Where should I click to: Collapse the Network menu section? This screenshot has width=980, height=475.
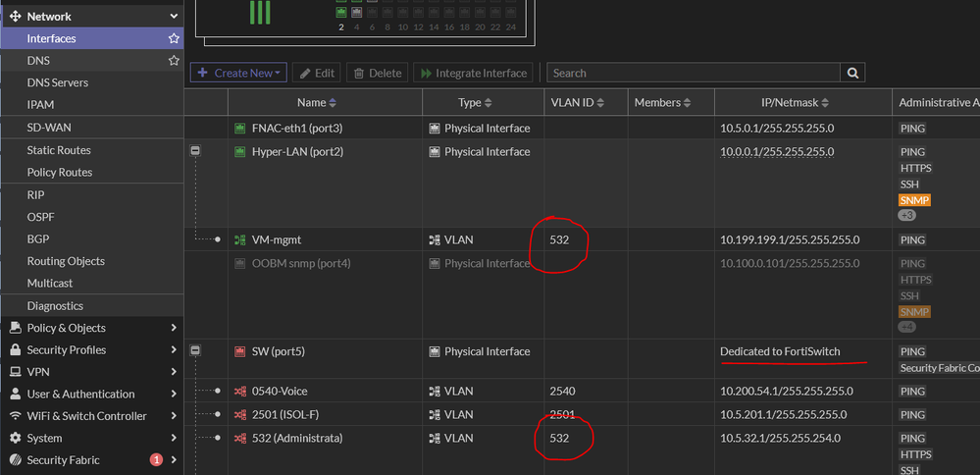tap(174, 17)
